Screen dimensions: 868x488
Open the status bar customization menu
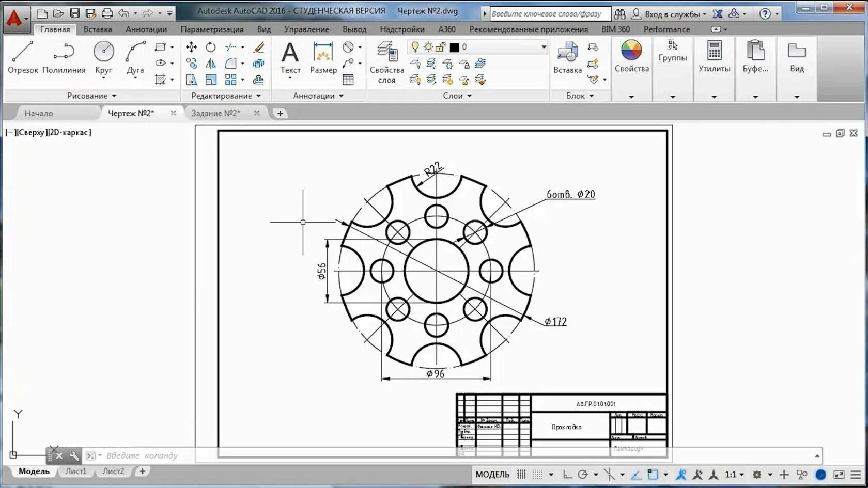click(856, 474)
